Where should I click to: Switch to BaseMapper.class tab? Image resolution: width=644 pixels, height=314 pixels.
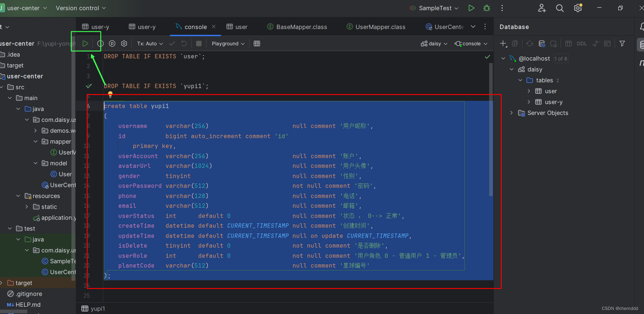click(x=297, y=27)
